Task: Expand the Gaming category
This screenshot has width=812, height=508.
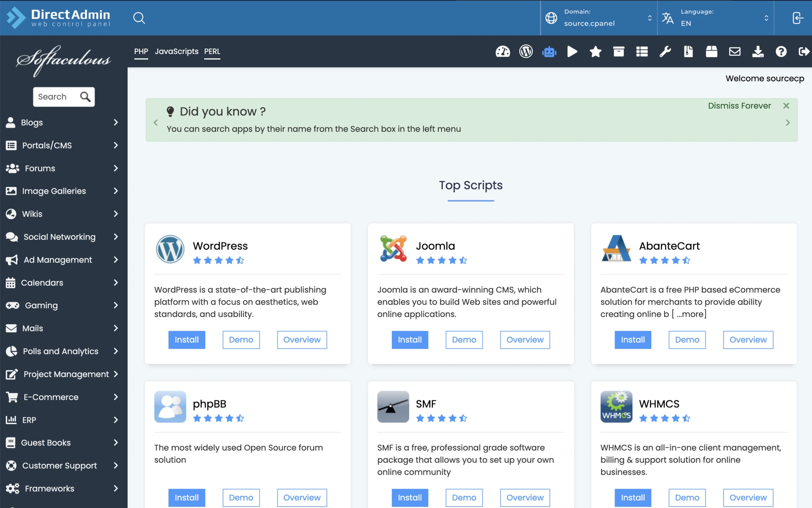Action: [63, 306]
